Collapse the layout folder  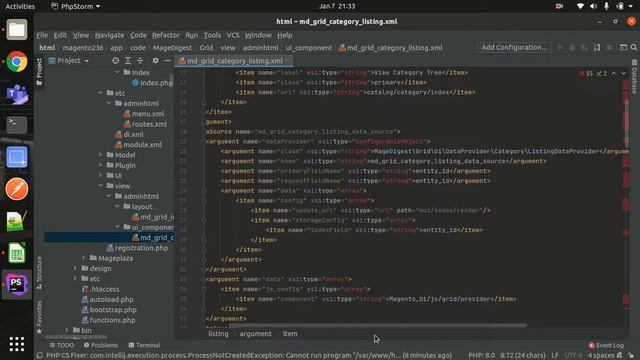point(118,207)
